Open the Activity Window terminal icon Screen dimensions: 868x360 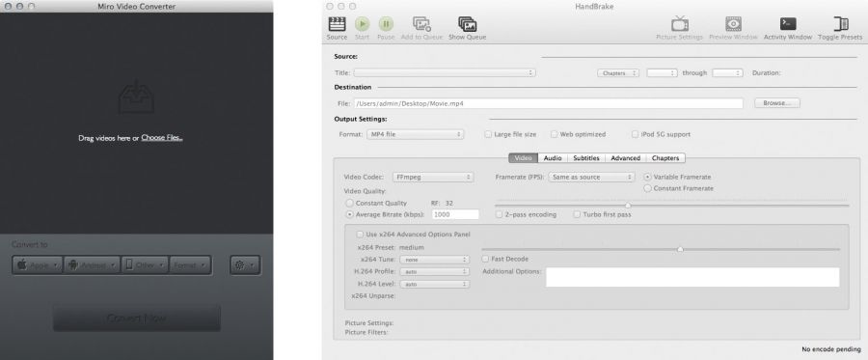tap(788, 24)
